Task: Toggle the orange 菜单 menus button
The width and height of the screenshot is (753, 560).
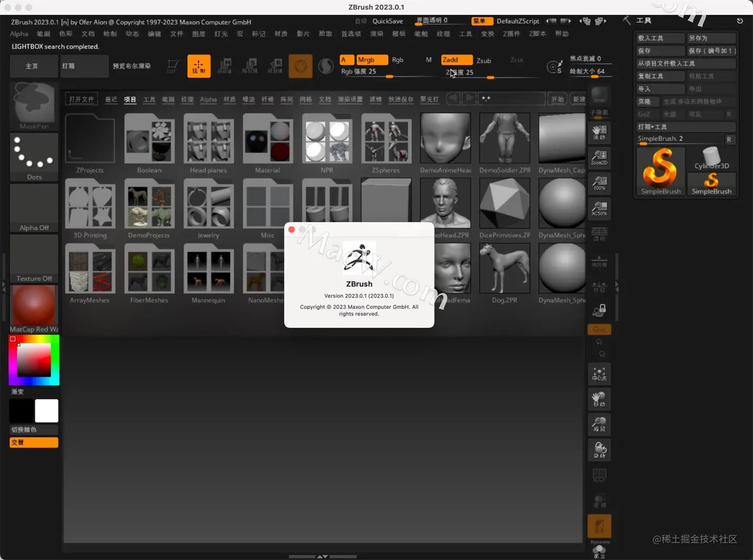Action: click(x=482, y=21)
